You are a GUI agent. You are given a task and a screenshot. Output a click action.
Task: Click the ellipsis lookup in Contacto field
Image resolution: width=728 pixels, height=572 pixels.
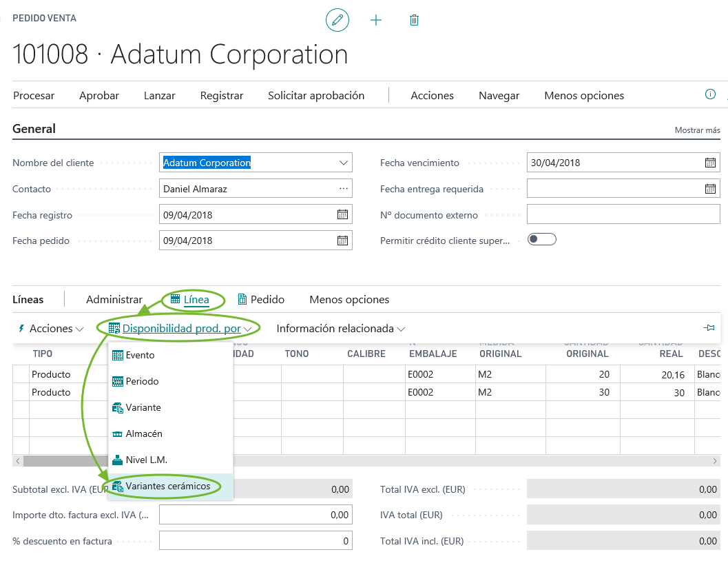[x=344, y=189]
